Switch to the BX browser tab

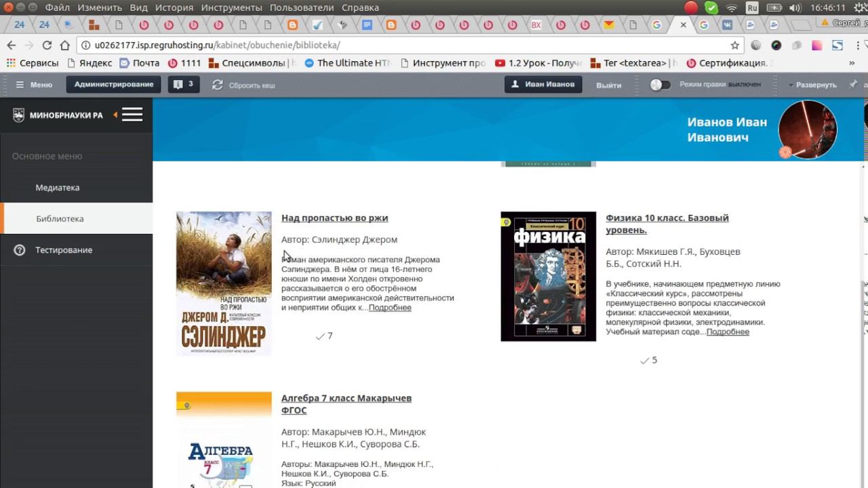pos(536,25)
